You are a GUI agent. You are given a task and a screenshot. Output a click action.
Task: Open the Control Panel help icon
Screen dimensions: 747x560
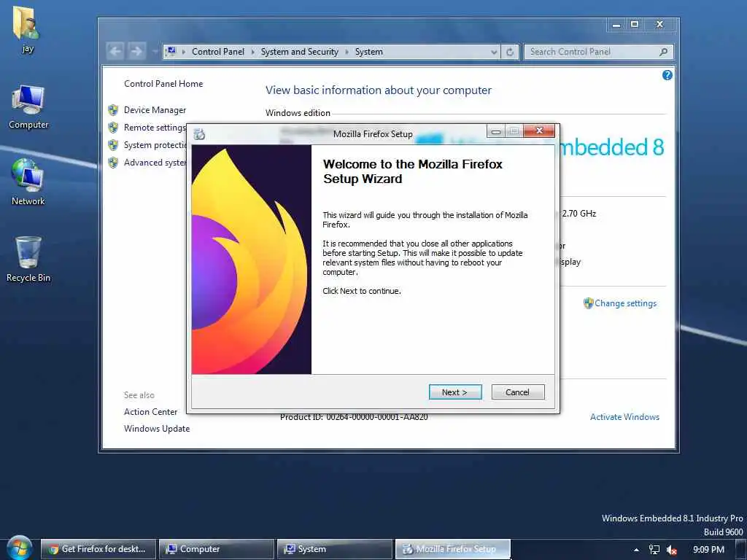point(667,75)
